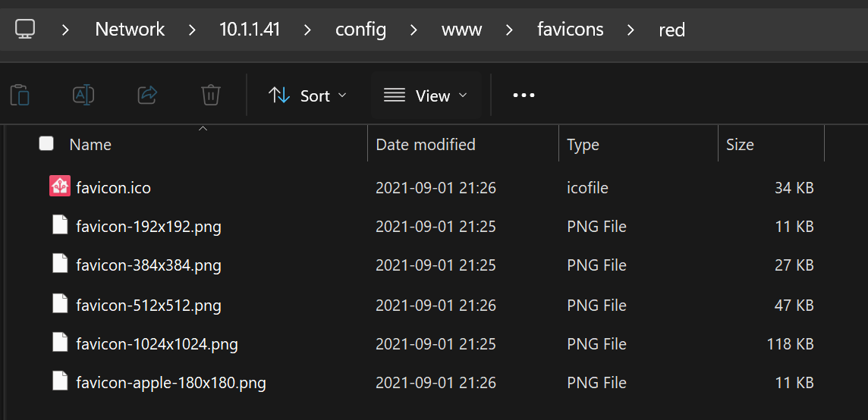The width and height of the screenshot is (868, 420).
Task: Open the Sort dropdown menu
Action: [x=307, y=96]
